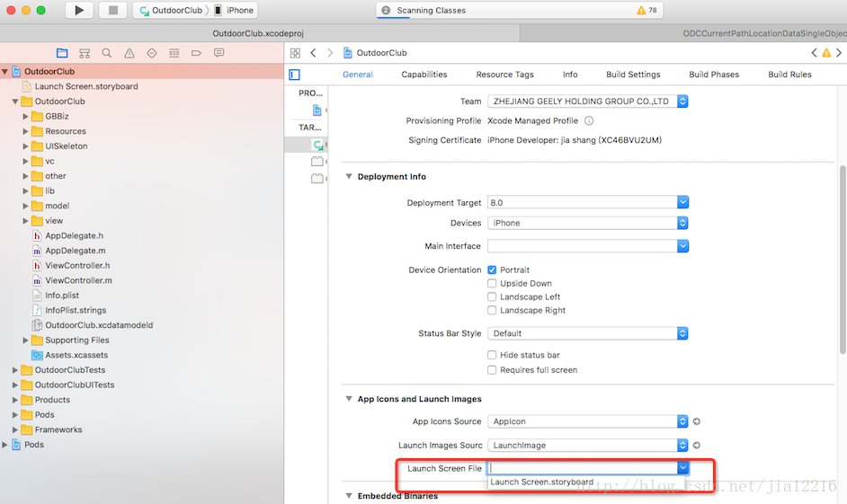Switch to Build Phases tab
This screenshot has height=504, width=847.
(714, 75)
